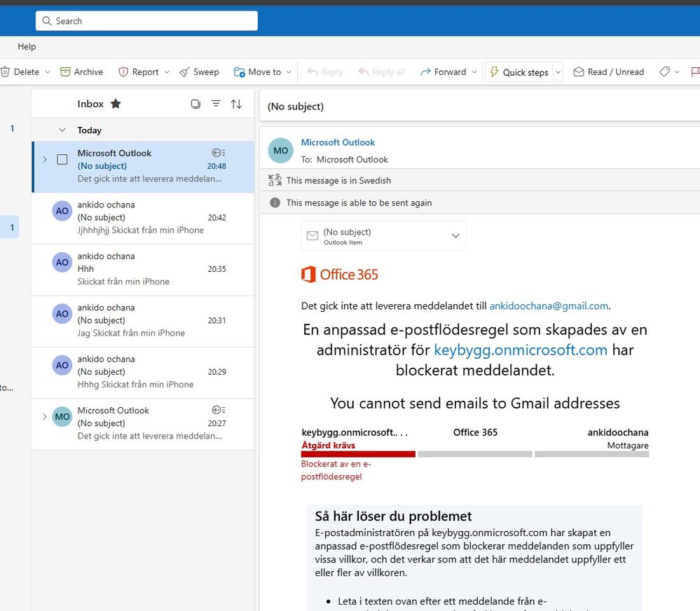This screenshot has height=611, width=700.
Task: Expand attached Outlook Item dropdown chevron
Action: (455, 235)
